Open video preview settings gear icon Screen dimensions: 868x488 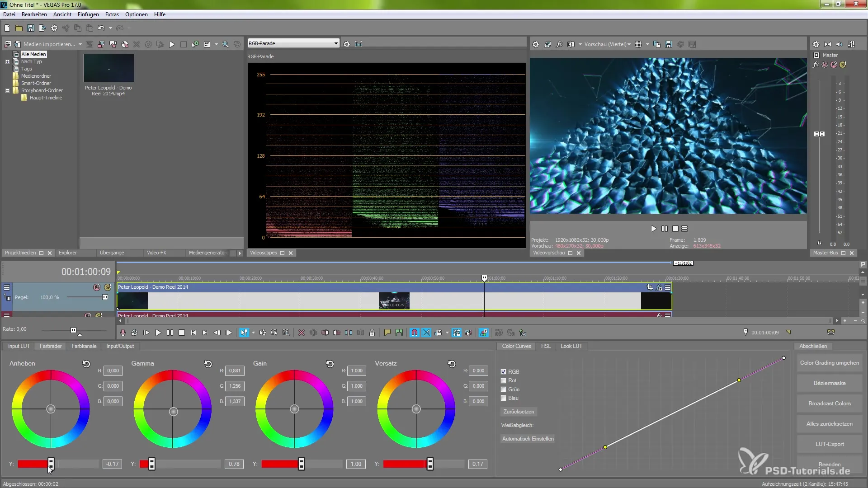[536, 44]
